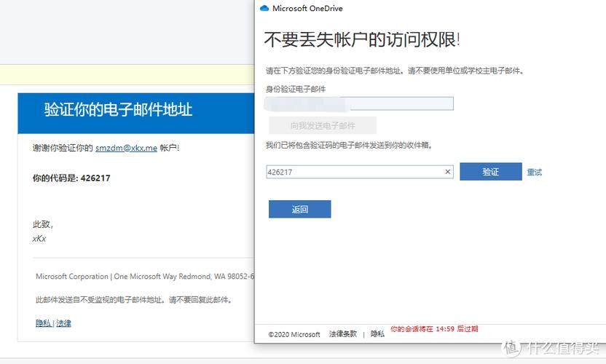Click the 验证 button
The image size is (606, 364).
pyautogui.click(x=491, y=172)
